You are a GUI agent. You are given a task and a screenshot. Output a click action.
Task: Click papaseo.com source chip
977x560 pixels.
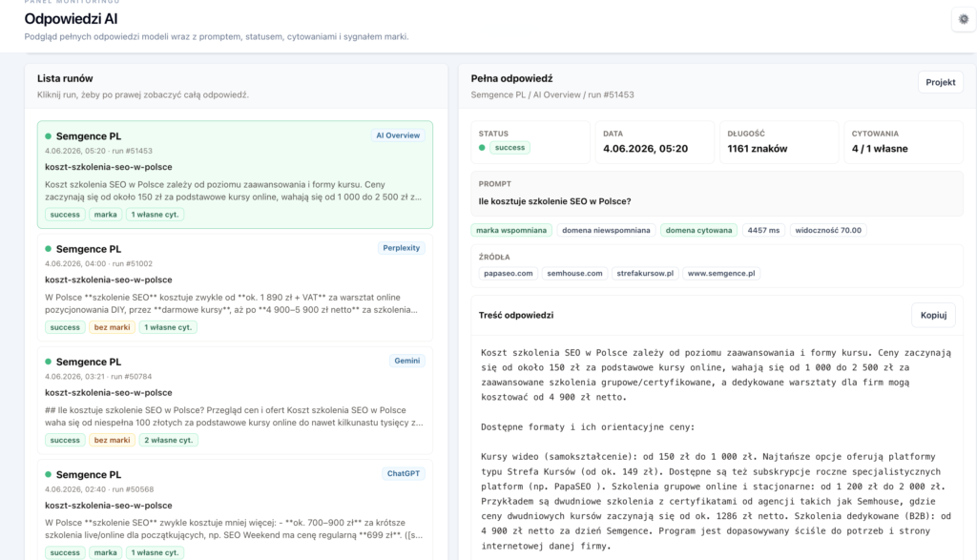pos(508,274)
